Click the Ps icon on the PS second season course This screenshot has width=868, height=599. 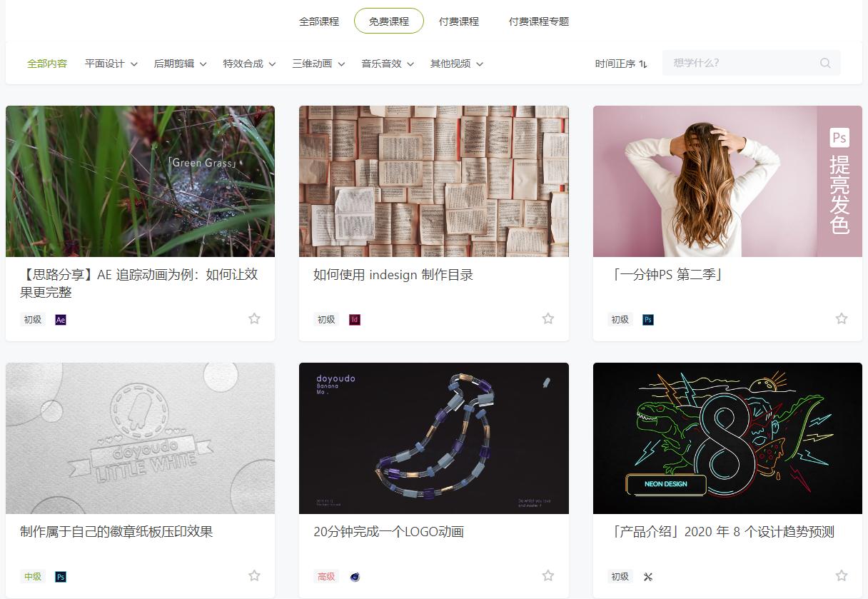coord(647,319)
